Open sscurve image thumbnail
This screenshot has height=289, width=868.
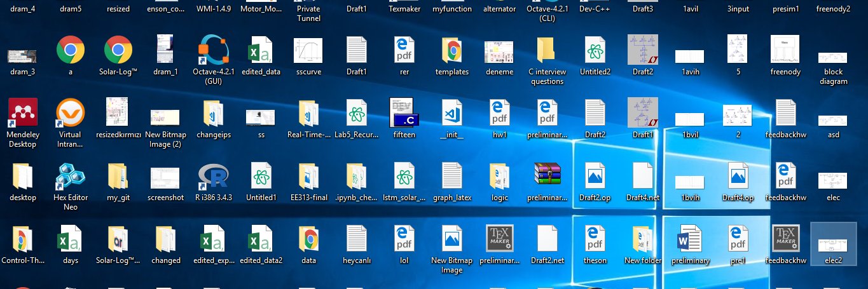(x=309, y=51)
